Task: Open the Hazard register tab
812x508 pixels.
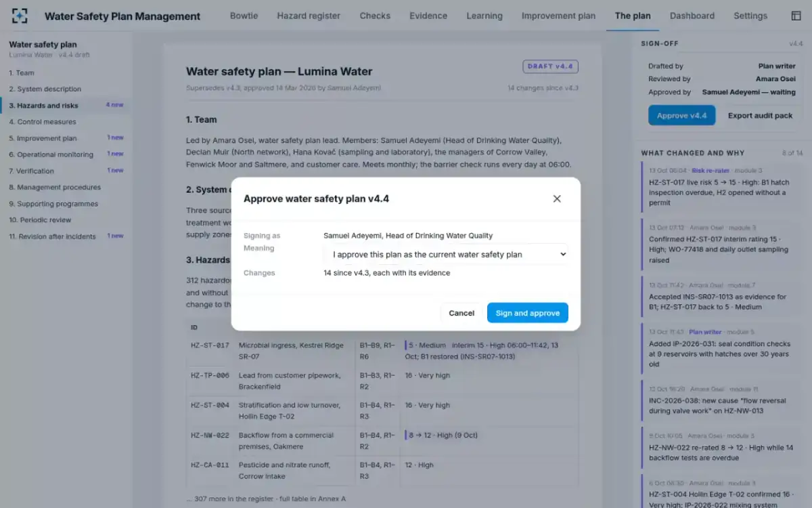Action: tap(309, 16)
